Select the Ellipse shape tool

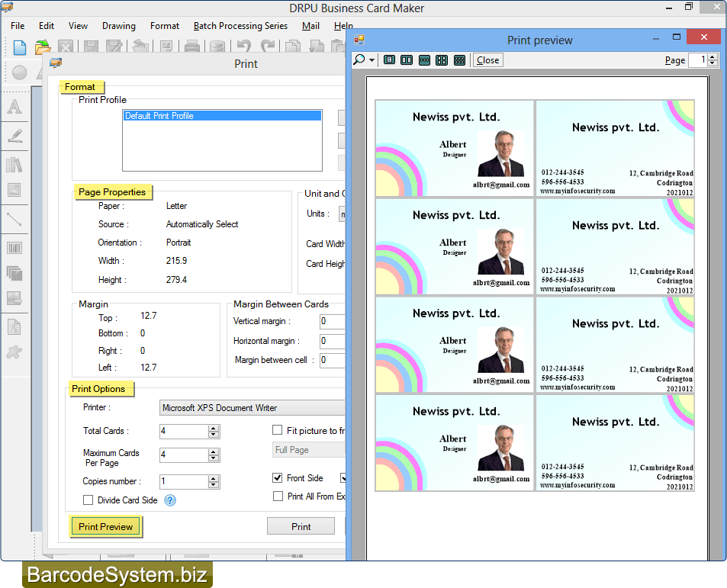pos(20,72)
